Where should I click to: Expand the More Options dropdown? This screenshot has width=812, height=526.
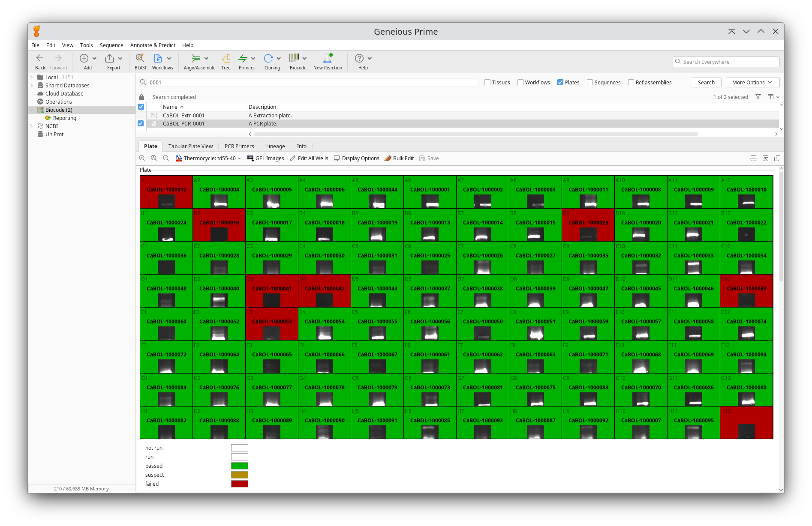click(x=752, y=83)
